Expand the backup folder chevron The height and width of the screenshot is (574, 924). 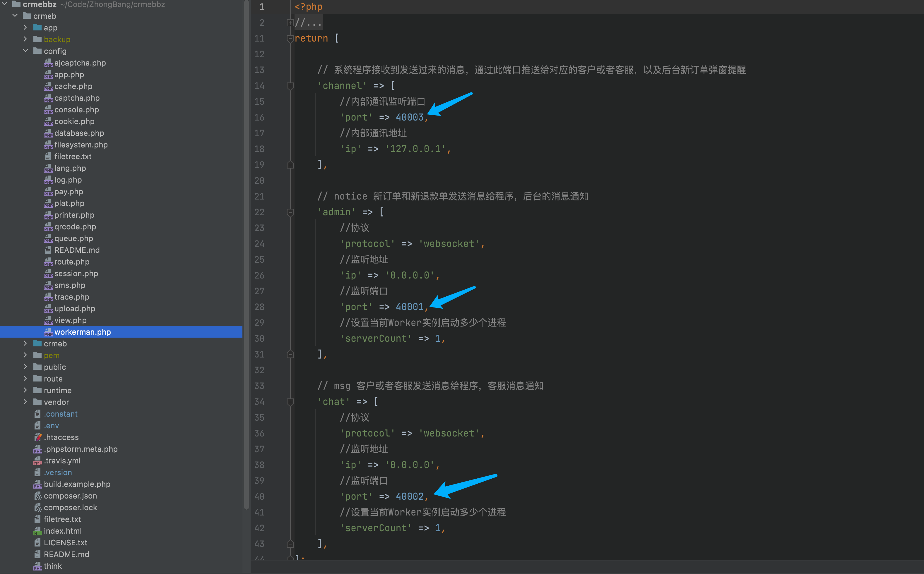click(25, 39)
